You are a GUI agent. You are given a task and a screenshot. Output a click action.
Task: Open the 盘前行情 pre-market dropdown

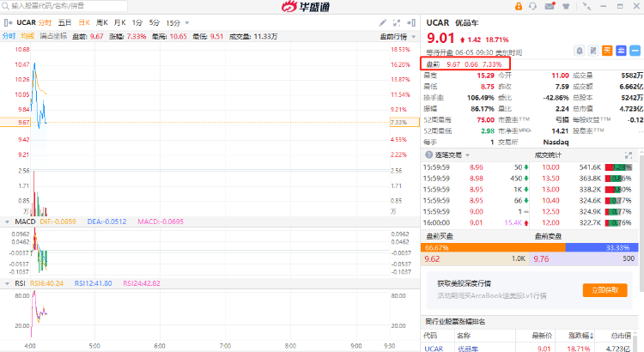(398, 37)
